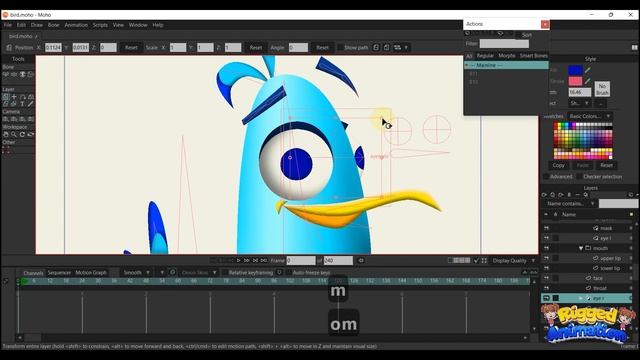
Task: Toggle visibility of the mask layer
Action: click(x=546, y=228)
